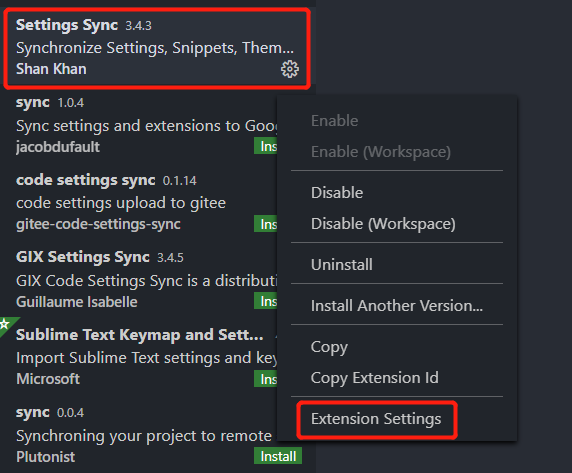Click Copy in the context menu

point(329,347)
